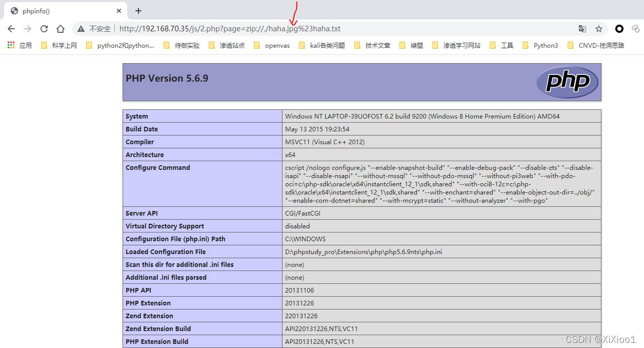Screen dimensions: 644x348
Task: Click the php.ini path value C:\WINDOWS
Action: tap(305, 239)
